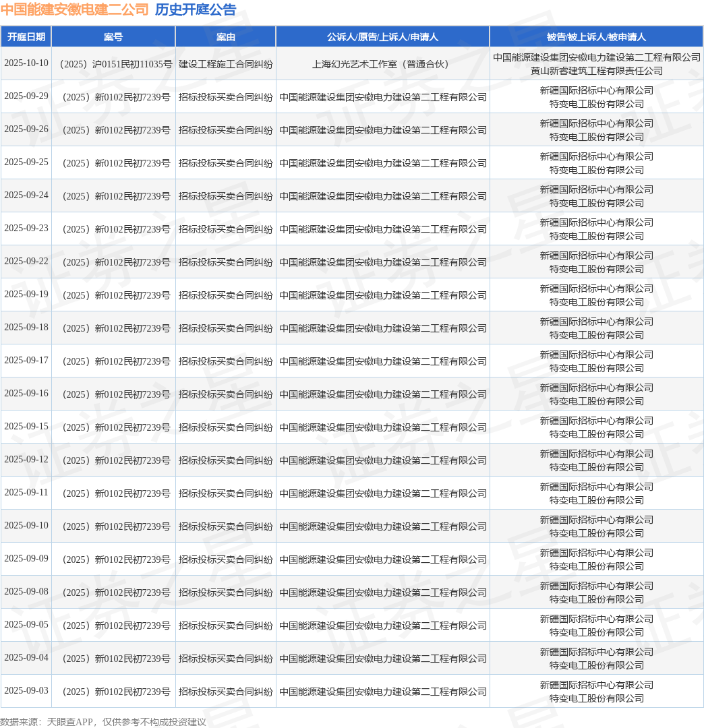Click date cell 2025-09-18
This screenshot has height=728, width=704.
[x=26, y=327]
